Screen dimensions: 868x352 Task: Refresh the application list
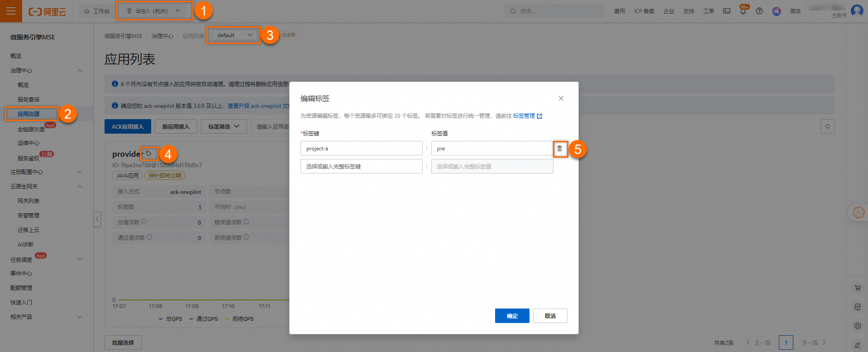pyautogui.click(x=828, y=126)
